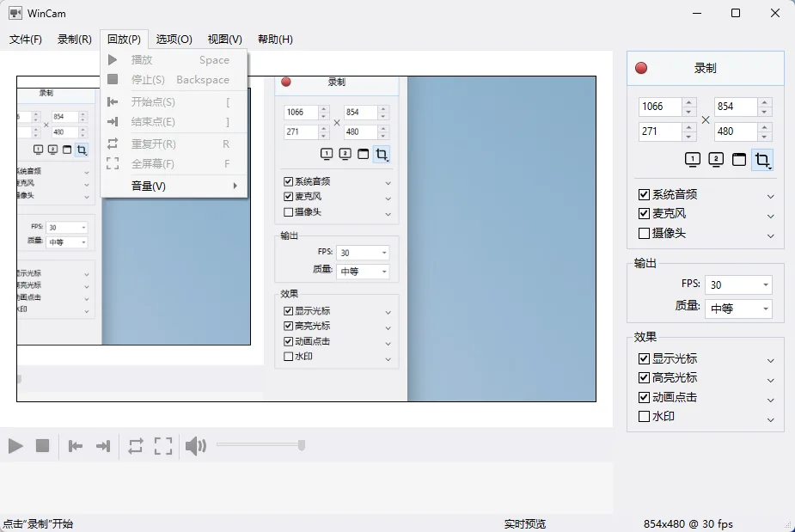This screenshot has height=532, width=795.
Task: Click the height field showing 480
Action: tap(736, 131)
